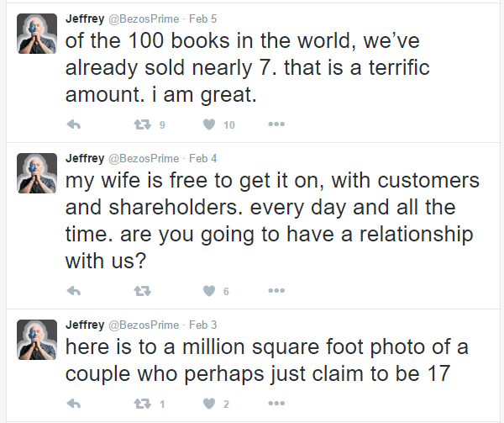Like the tweet about customers and shareholders
This screenshot has height=423, width=504.
208,291
